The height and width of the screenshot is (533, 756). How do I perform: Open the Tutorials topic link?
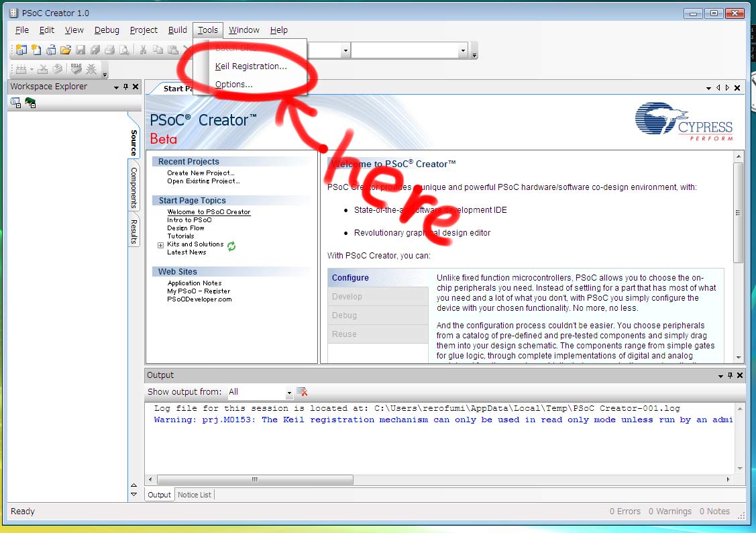pyautogui.click(x=181, y=236)
